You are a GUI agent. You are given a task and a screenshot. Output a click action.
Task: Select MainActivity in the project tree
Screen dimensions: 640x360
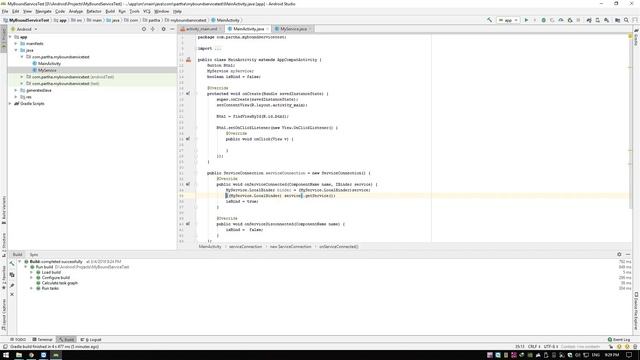[x=49, y=64]
